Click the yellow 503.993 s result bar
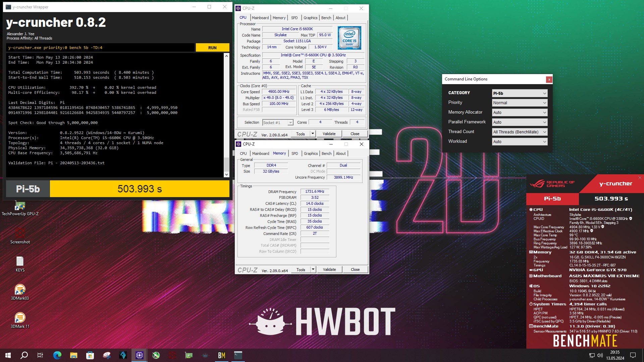644x362 pixels. tap(140, 189)
